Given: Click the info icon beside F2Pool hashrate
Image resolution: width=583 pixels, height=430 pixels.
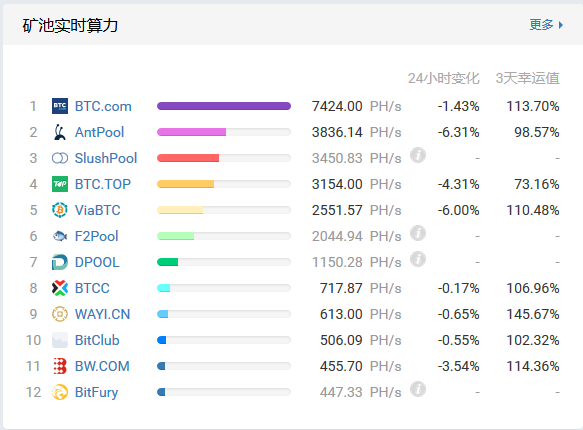Looking at the screenshot, I should pyautogui.click(x=418, y=233).
